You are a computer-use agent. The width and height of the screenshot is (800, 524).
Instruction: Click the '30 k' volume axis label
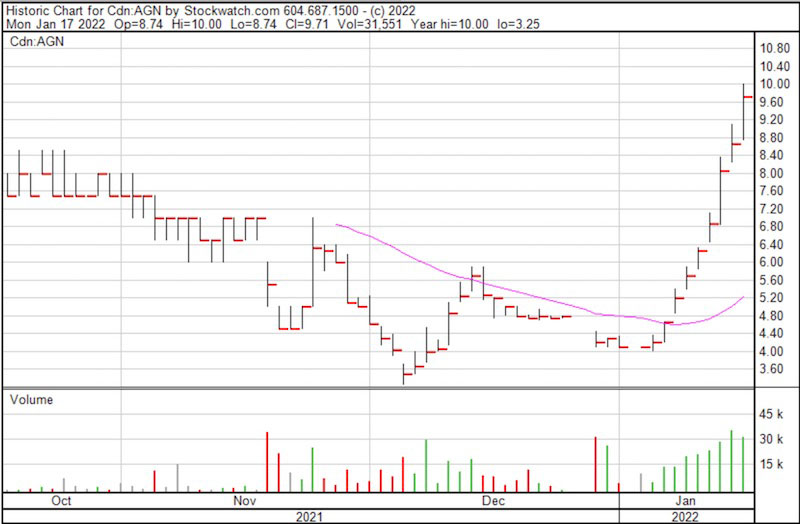click(771, 439)
